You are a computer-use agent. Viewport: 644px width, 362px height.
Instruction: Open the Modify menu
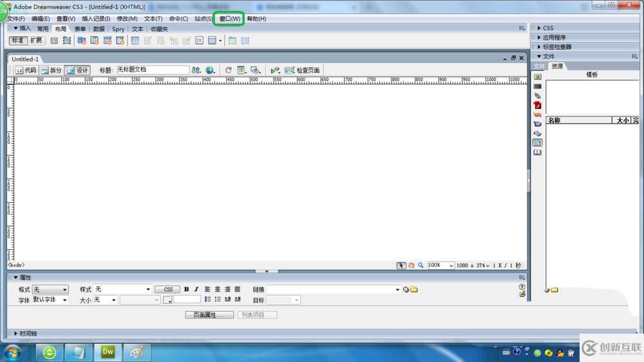pyautogui.click(x=127, y=19)
